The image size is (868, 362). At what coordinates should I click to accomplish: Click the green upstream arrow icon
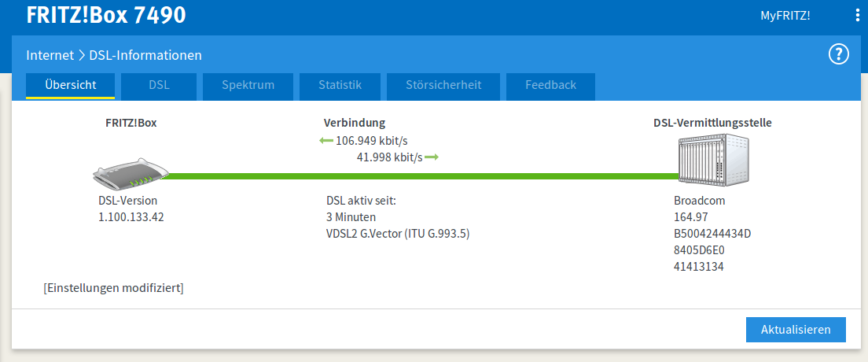click(432, 157)
